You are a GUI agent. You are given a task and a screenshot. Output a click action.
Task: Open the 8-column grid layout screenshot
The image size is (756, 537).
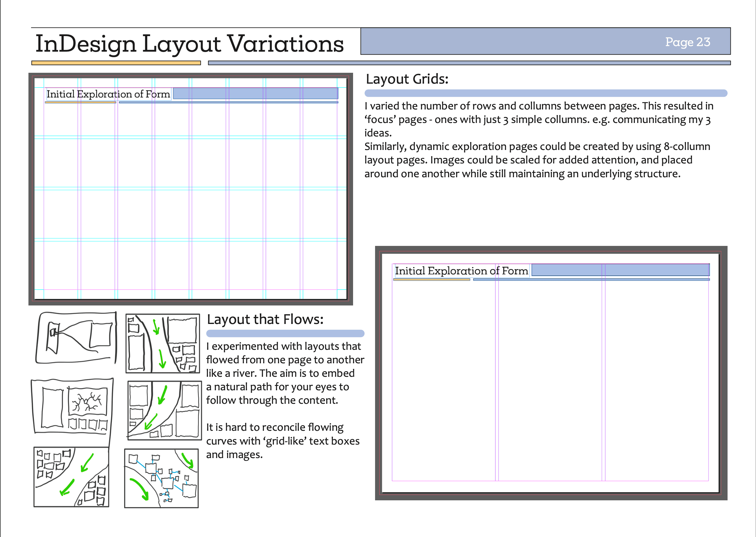(x=191, y=189)
